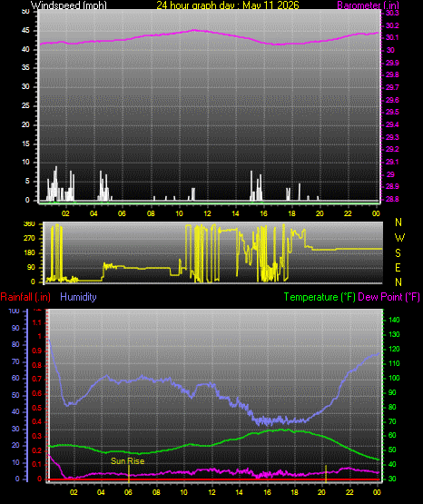Click the sunset marker line near hour 20
This screenshot has height=504, width=423.
[x=326, y=474]
